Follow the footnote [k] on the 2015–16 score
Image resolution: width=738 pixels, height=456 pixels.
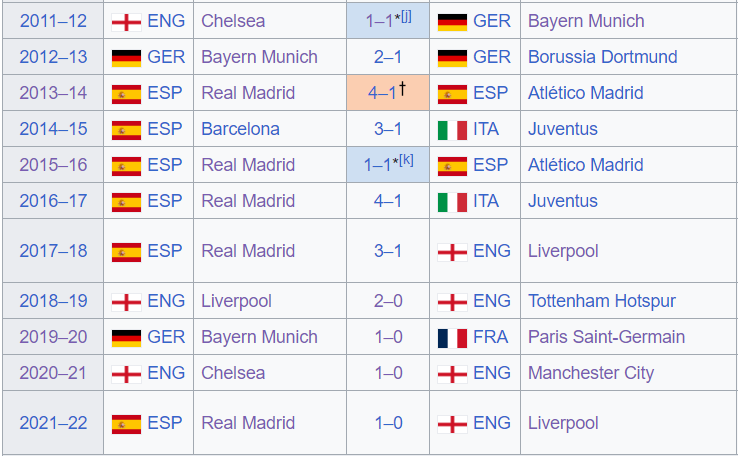click(407, 160)
